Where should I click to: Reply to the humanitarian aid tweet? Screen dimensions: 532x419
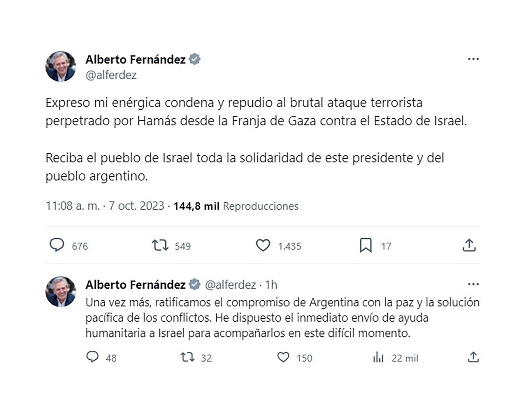click(93, 357)
